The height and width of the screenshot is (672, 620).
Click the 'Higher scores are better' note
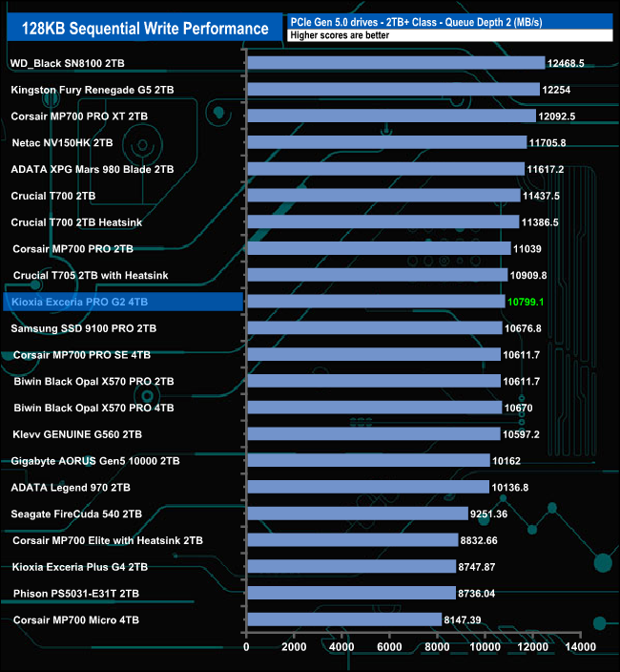(340, 35)
